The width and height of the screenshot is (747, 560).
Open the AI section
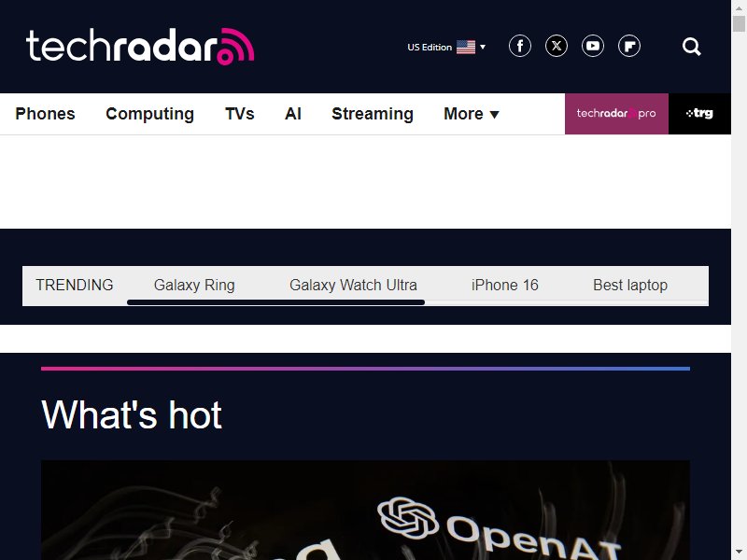point(293,114)
